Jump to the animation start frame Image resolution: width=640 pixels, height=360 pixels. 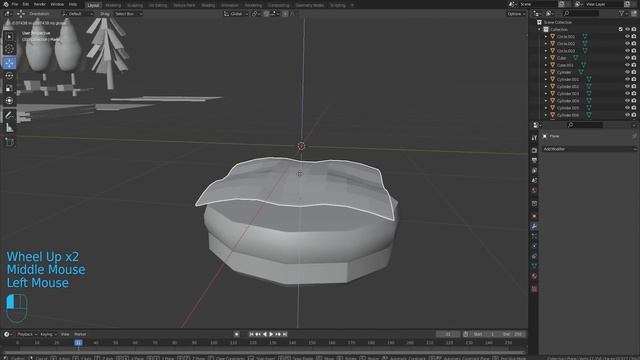[251, 334]
